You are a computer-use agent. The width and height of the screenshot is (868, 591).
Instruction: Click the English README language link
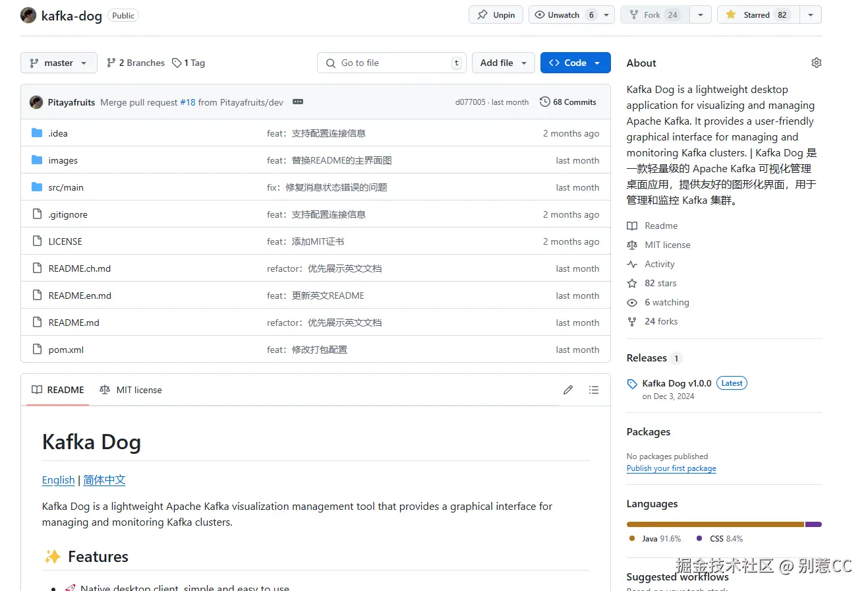coord(58,480)
